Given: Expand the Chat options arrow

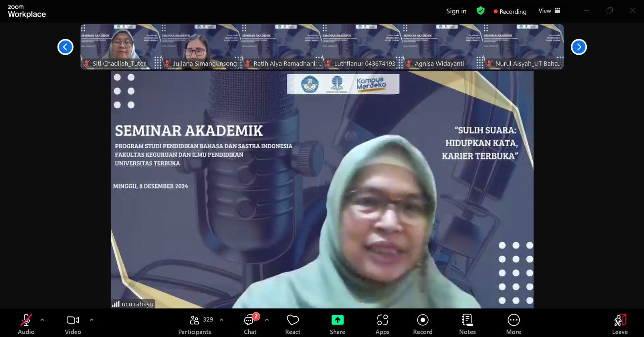Looking at the screenshot, I should (x=266, y=320).
